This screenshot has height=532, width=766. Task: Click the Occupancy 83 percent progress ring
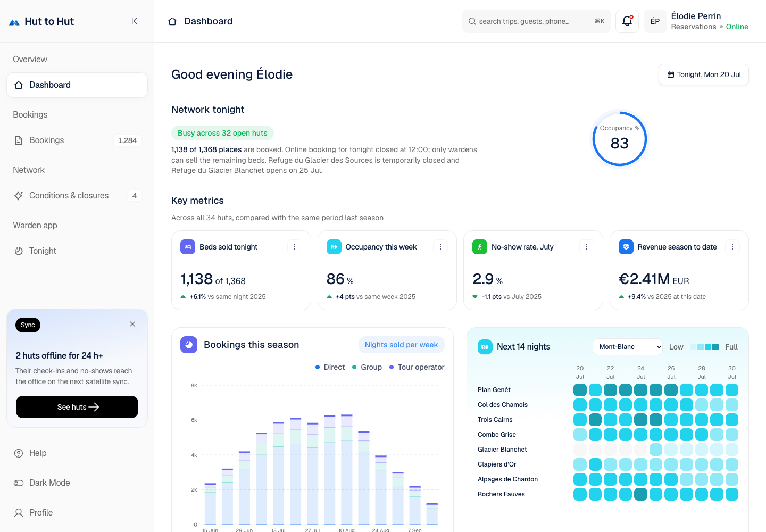pyautogui.click(x=620, y=138)
